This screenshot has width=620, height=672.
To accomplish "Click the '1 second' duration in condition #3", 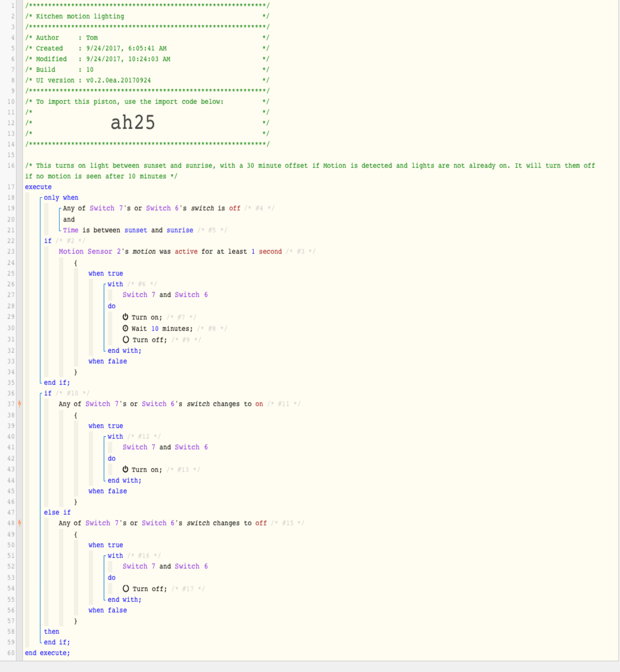I will click(266, 251).
